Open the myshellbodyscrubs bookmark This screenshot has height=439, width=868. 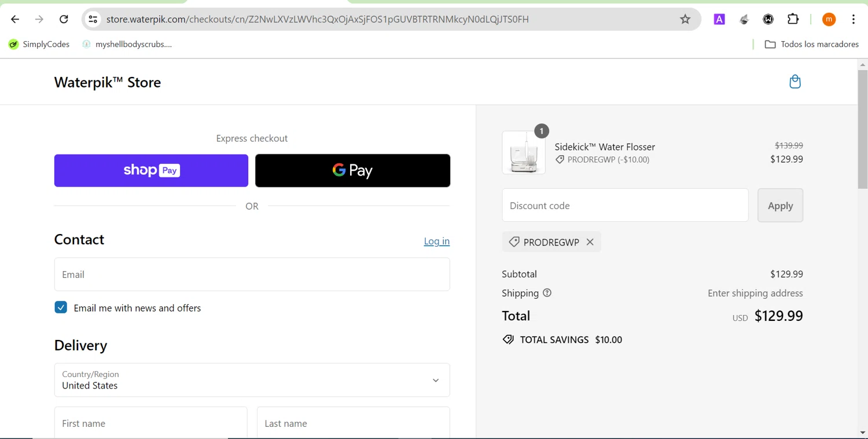point(127,44)
